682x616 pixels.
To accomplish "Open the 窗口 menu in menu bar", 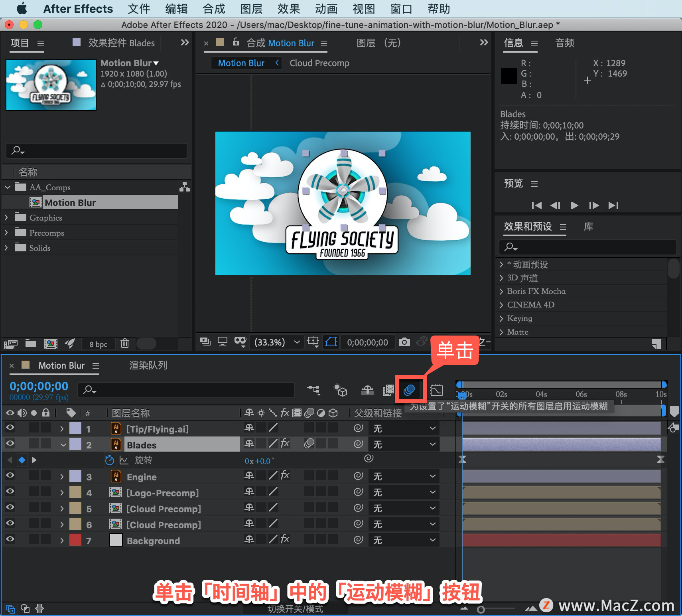I will click(401, 9).
